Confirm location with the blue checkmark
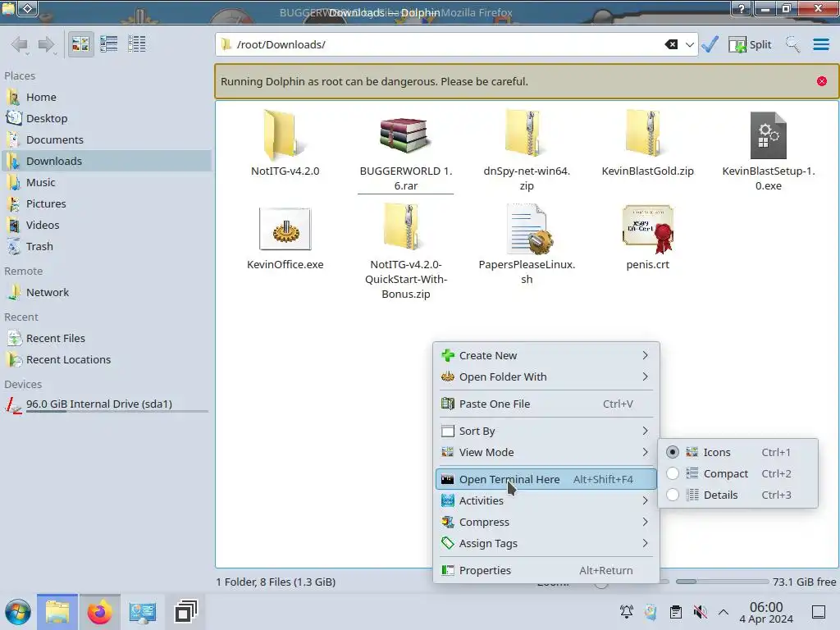 pos(710,44)
